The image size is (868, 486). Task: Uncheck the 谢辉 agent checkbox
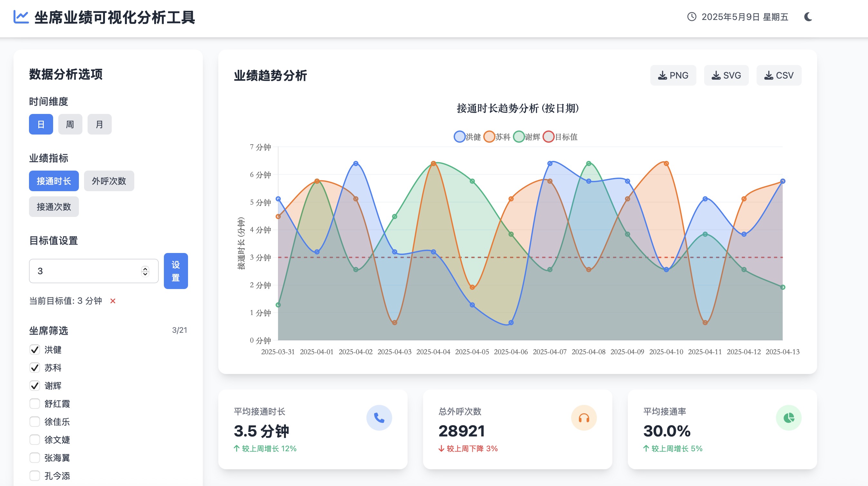point(35,386)
